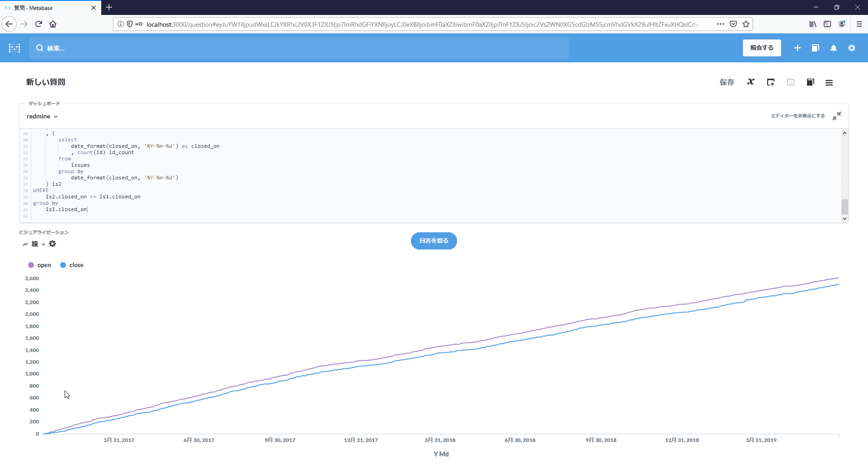This screenshot has height=470, width=868.
Task: Open a new browser tab
Action: pyautogui.click(x=109, y=8)
